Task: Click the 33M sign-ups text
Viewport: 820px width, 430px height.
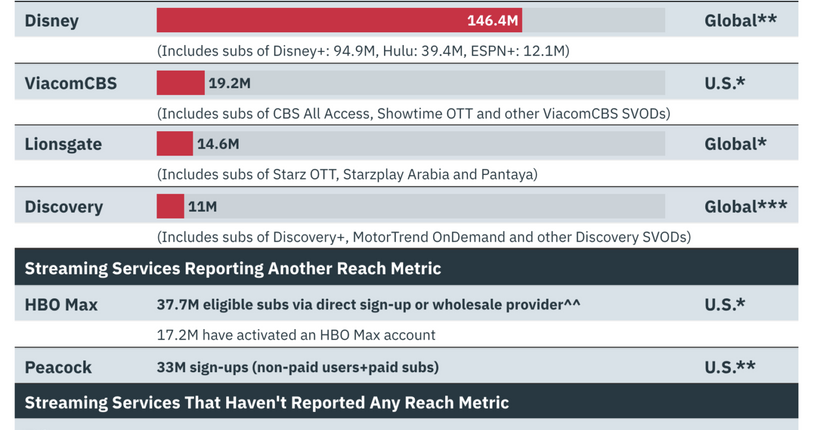Action: [x=298, y=367]
